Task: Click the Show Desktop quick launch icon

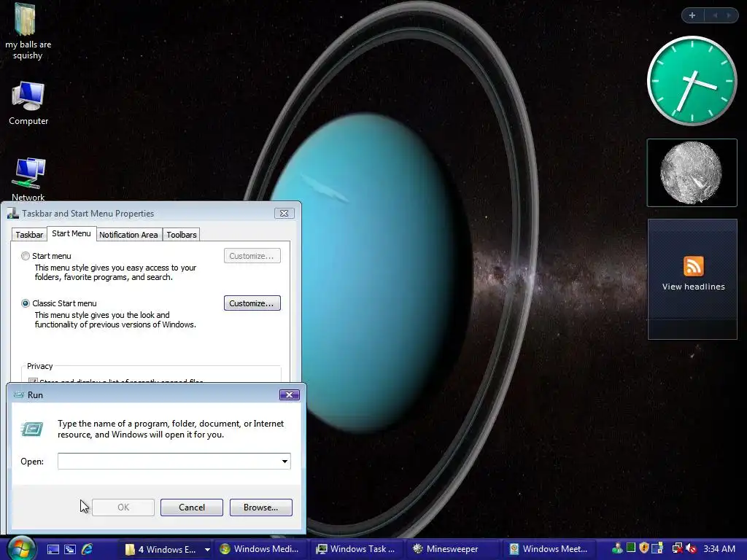Action: pyautogui.click(x=53, y=549)
